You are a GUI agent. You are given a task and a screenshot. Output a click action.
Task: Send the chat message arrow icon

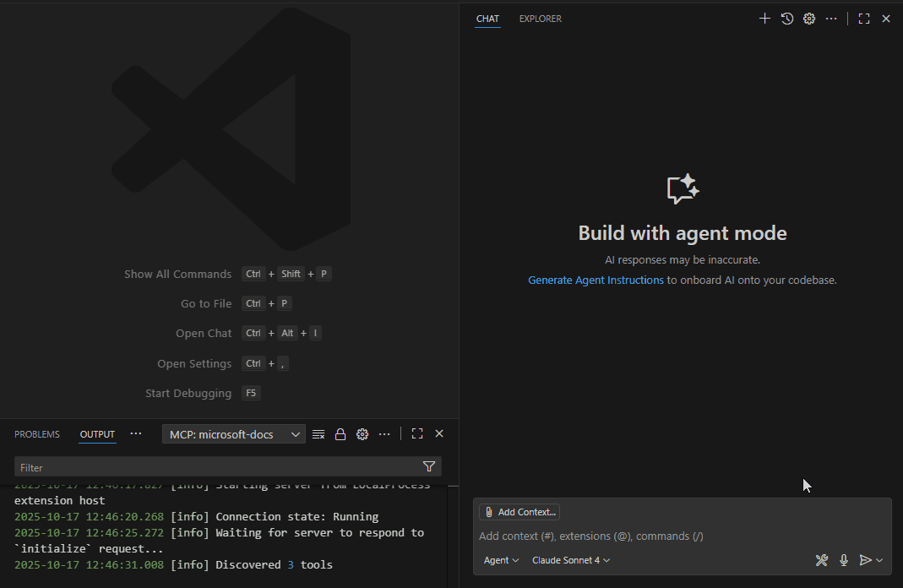[865, 560]
